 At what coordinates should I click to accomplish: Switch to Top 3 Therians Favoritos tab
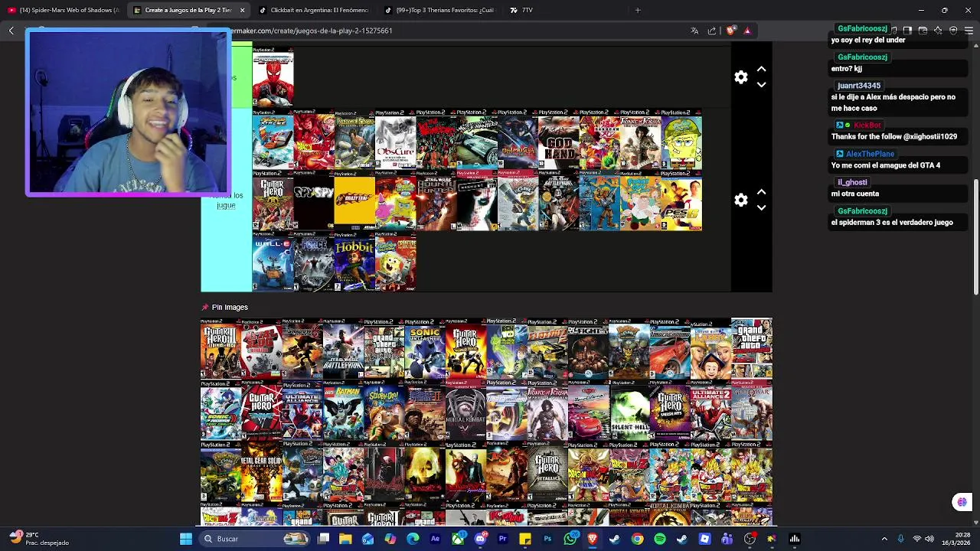(x=439, y=10)
